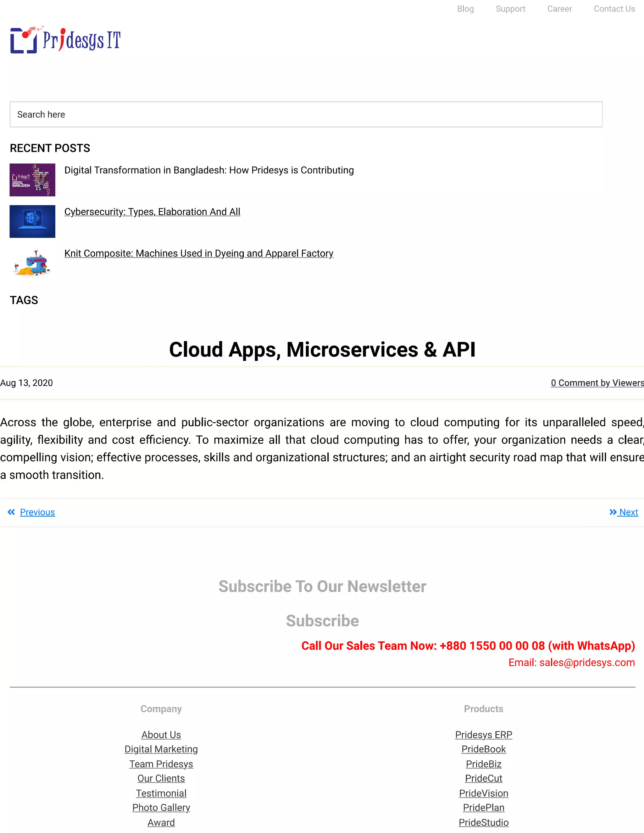Open Knit Composite machines post link

click(x=198, y=253)
